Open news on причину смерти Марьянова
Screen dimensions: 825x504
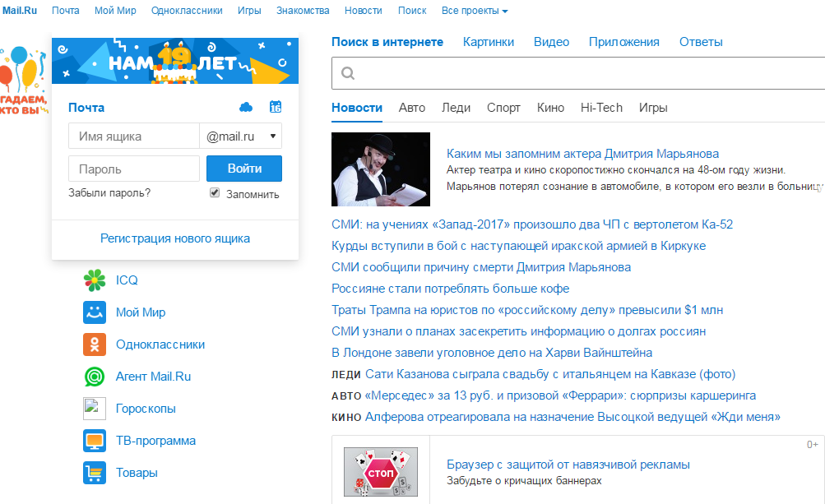(481, 267)
